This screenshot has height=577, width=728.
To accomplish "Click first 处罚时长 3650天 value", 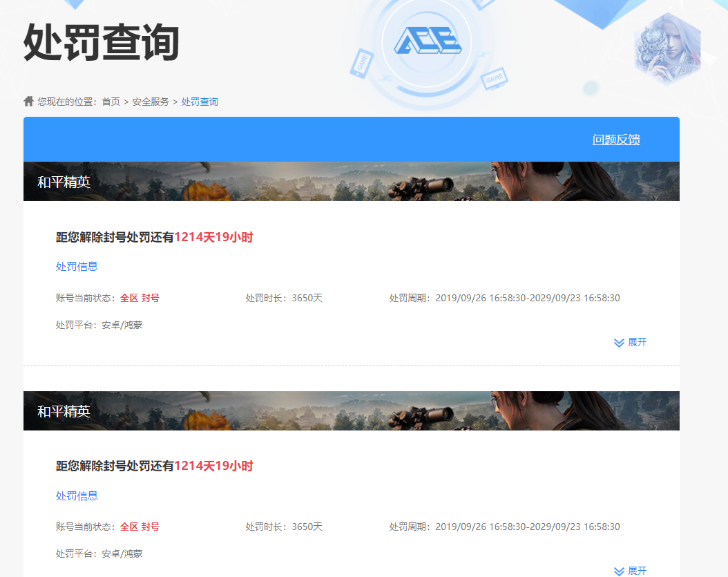I will (284, 298).
